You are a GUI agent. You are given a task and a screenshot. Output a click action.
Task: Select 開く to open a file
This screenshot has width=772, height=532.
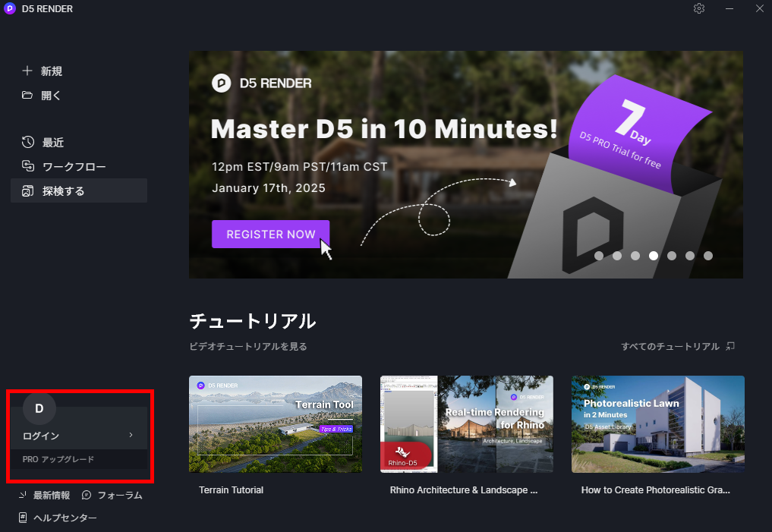click(x=51, y=96)
